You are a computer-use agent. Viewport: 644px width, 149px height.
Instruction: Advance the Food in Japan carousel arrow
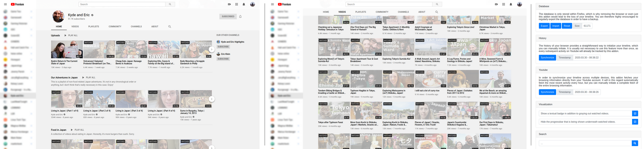coord(212,147)
